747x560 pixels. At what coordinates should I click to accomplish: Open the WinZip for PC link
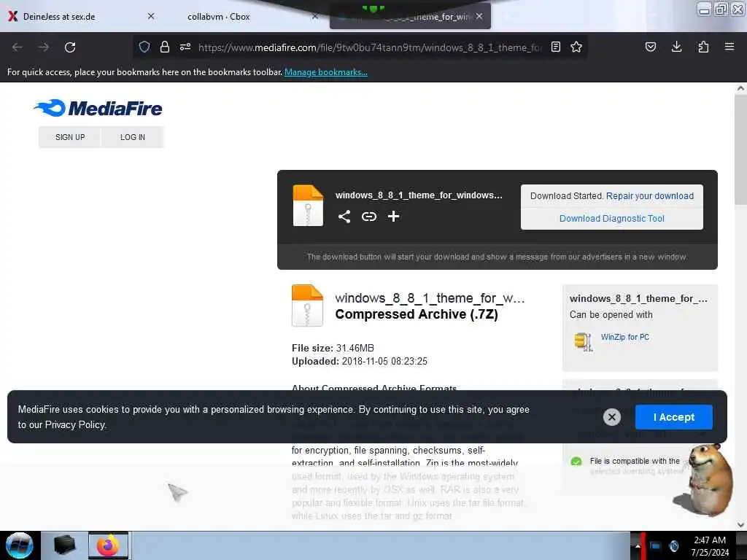[624, 337]
